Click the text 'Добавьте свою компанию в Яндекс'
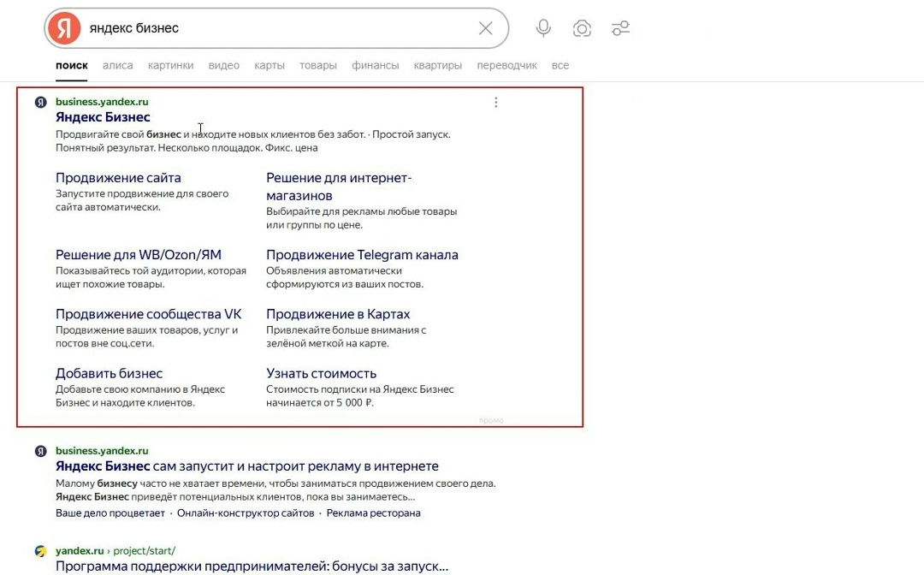This screenshot has height=575, width=924. point(140,388)
